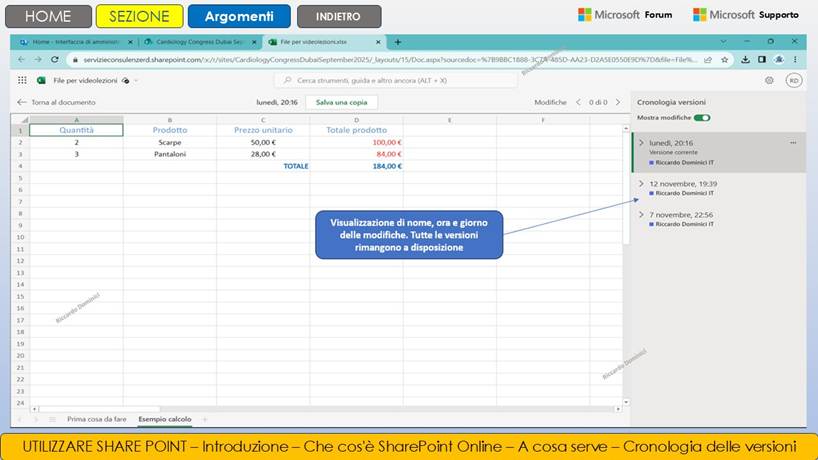The width and height of the screenshot is (818, 460).
Task: Select cell Prezzo unitario header
Action: (x=263, y=130)
